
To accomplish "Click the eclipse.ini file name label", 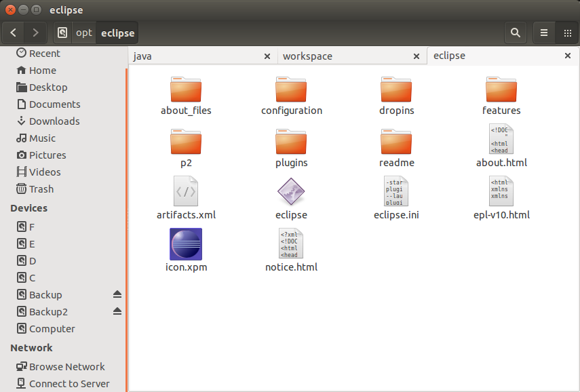I will point(396,215).
